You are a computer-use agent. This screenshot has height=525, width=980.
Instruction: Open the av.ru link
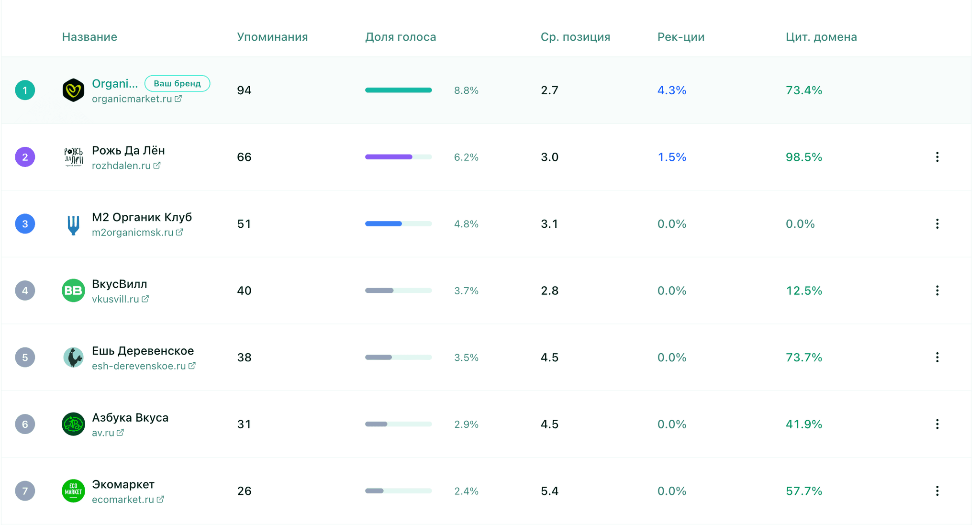click(x=103, y=433)
